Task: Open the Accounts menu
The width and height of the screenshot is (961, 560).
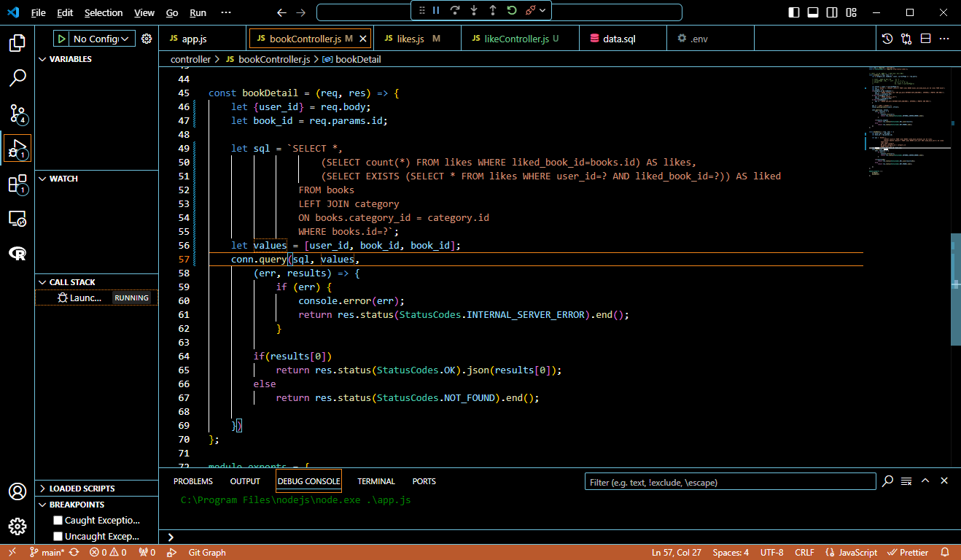Action: pyautogui.click(x=17, y=491)
